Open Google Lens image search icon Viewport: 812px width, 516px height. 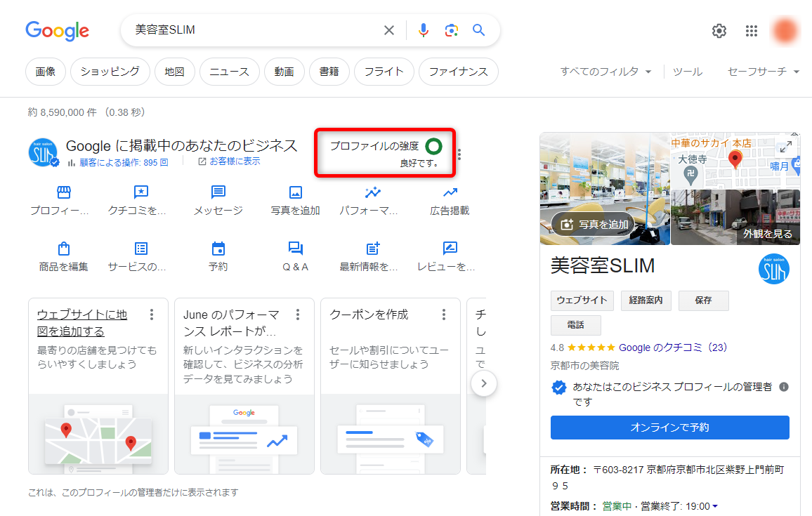pos(452,30)
